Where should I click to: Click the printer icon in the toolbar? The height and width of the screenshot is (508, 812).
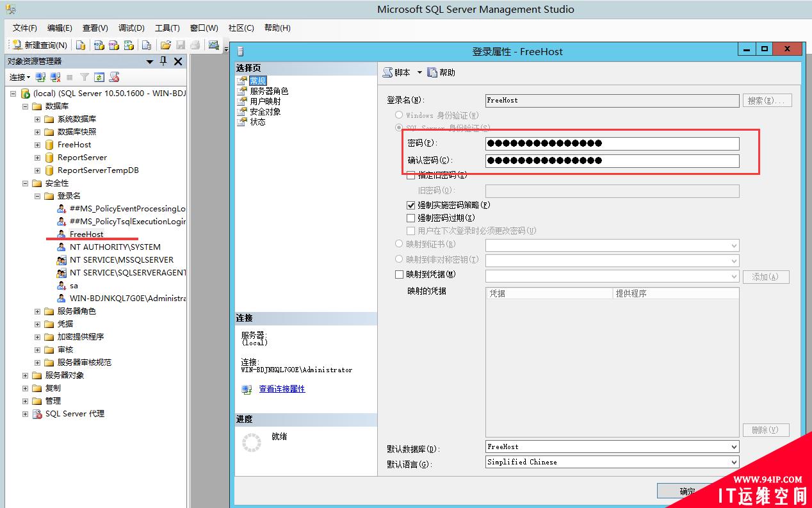point(195,45)
